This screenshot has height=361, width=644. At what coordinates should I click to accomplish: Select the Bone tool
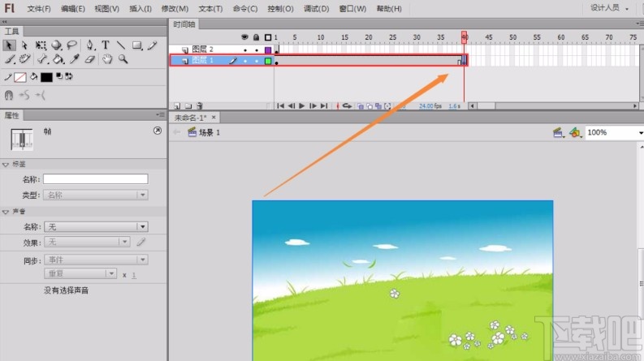[42, 59]
